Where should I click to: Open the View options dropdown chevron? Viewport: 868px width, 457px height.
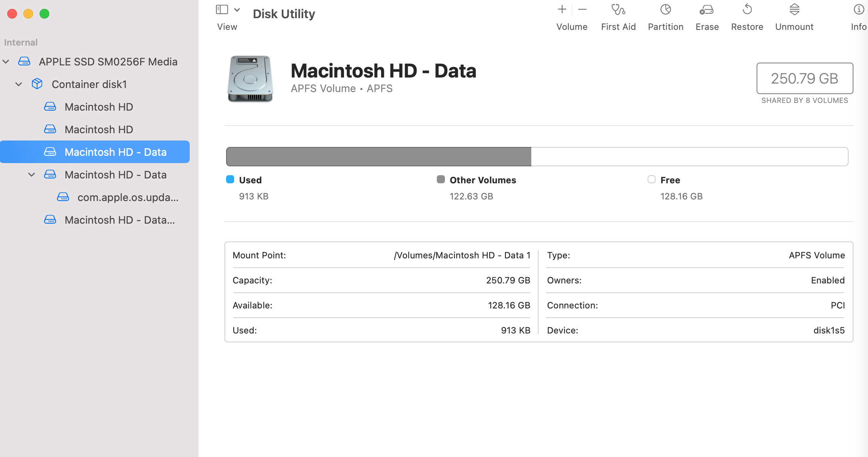point(237,10)
